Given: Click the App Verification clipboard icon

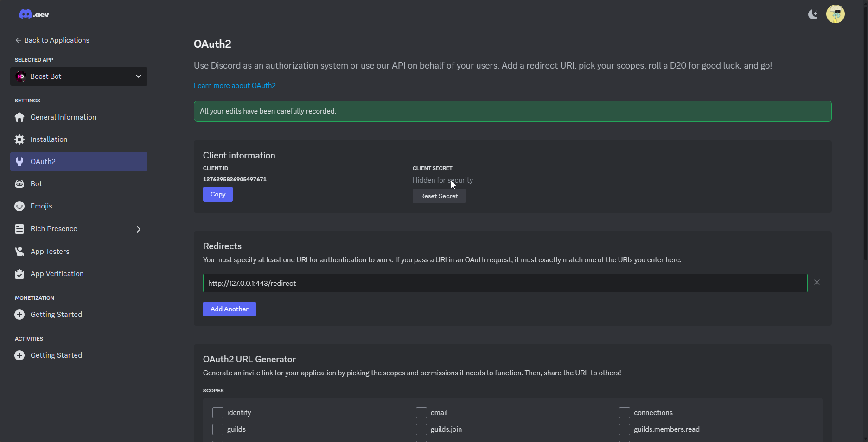Looking at the screenshot, I should 19,274.
